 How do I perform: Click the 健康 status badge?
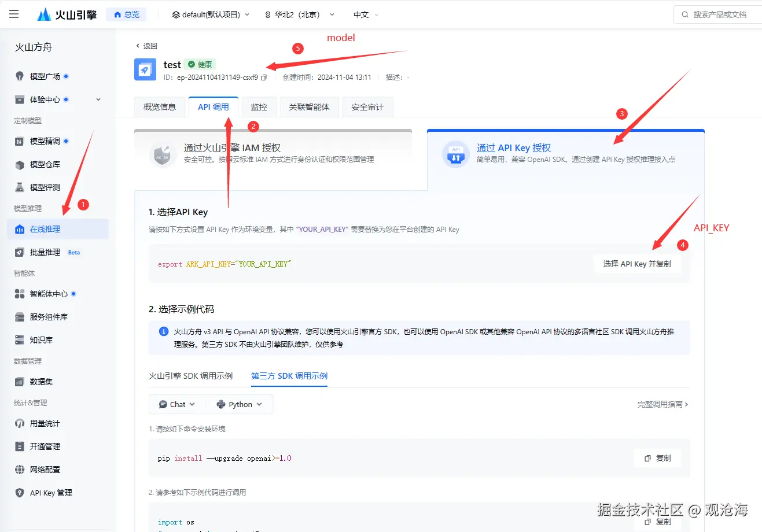pyautogui.click(x=200, y=64)
